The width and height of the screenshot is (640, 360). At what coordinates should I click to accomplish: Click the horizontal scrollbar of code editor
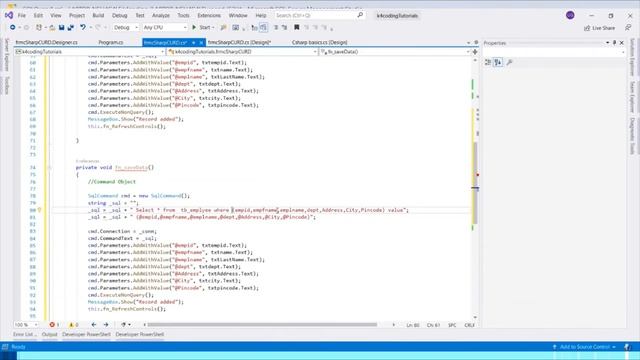[262, 325]
